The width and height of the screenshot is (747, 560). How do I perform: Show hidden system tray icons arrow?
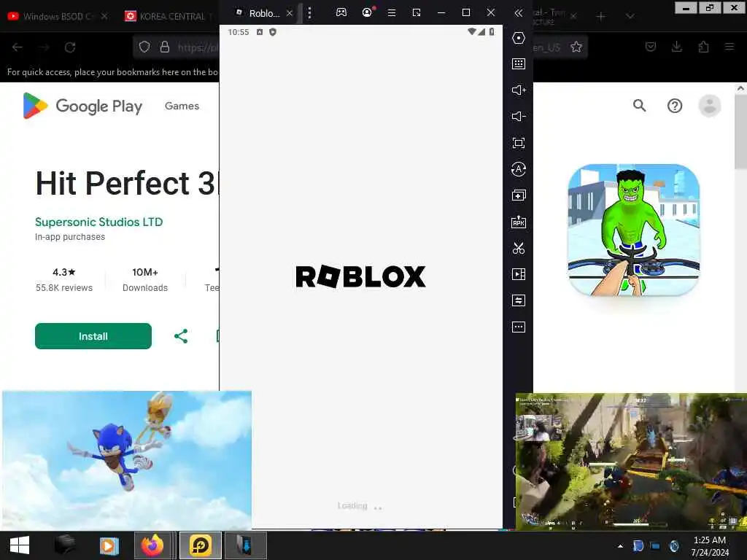click(620, 545)
